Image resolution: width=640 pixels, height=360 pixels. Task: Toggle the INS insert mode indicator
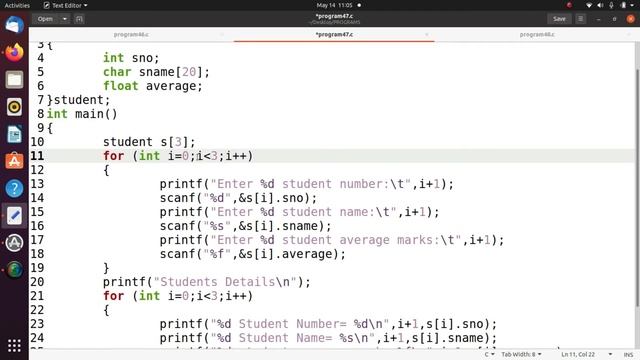coord(628,355)
